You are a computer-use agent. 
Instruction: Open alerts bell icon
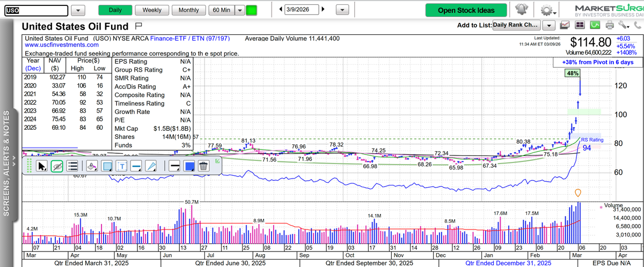click(521, 10)
